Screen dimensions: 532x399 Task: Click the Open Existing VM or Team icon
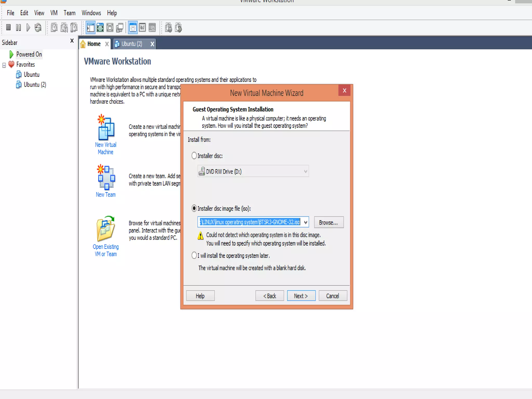(106, 229)
